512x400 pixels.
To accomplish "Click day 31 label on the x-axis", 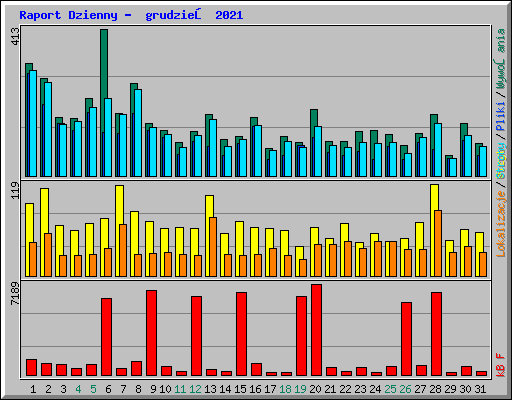I will pyautogui.click(x=480, y=389).
